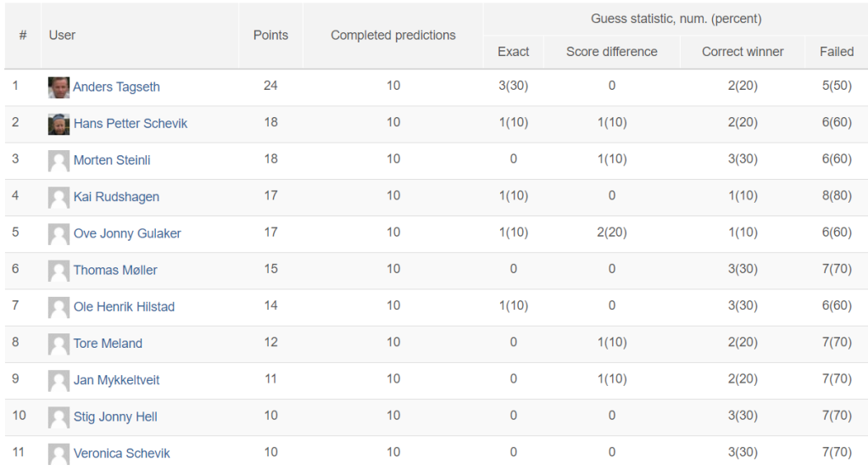Screen dimensions: 868x470
Task: Open Anders Tagseth's profile link
Action: coord(116,87)
